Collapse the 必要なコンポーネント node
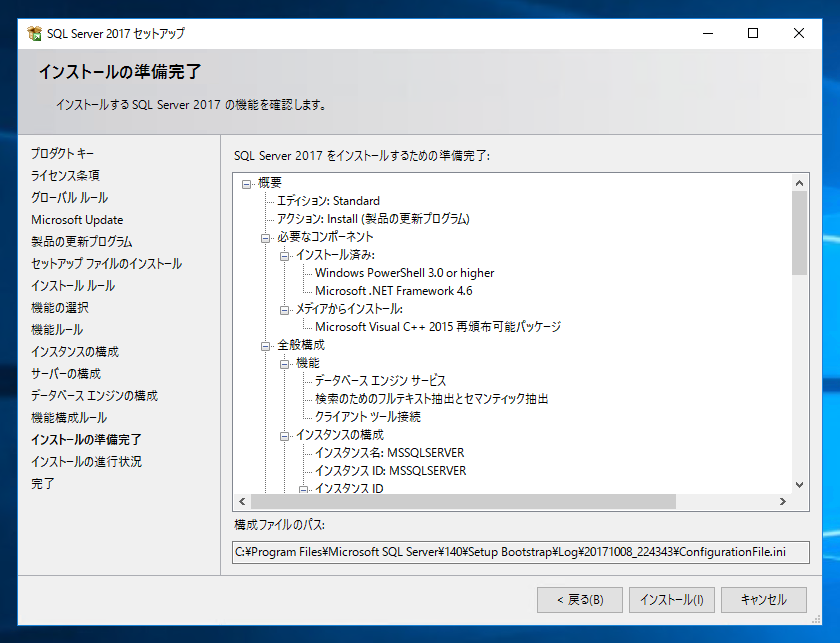The width and height of the screenshot is (840, 643). [x=265, y=238]
